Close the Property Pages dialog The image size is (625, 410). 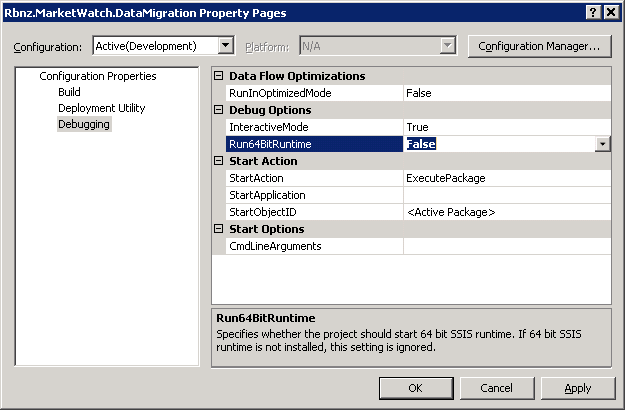tap(611, 12)
